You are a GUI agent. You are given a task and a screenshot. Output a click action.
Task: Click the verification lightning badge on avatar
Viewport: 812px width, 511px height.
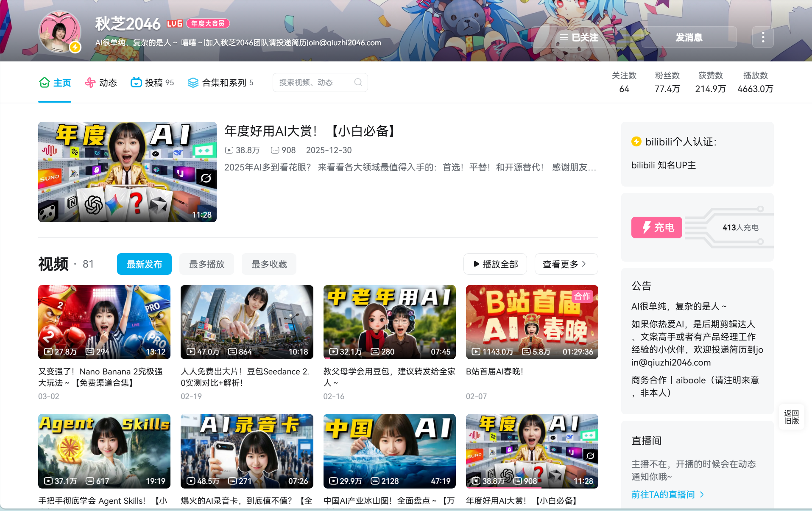point(75,47)
